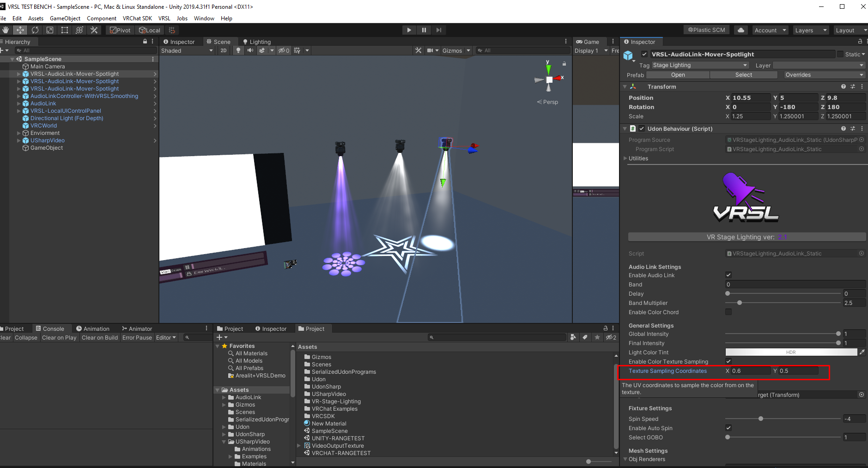Toggle Enable Color Texture Sampling checkbox
The image size is (868, 468).
pyautogui.click(x=728, y=361)
